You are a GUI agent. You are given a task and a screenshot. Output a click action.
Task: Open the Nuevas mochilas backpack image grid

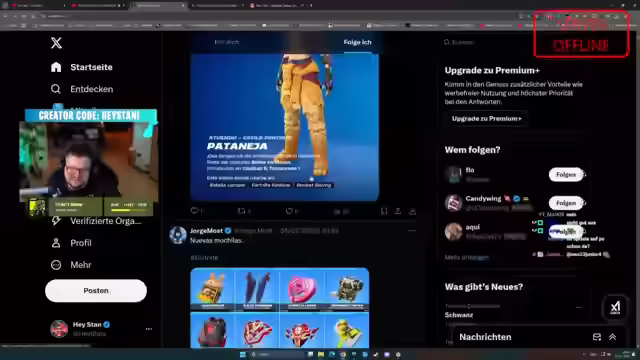point(280,308)
